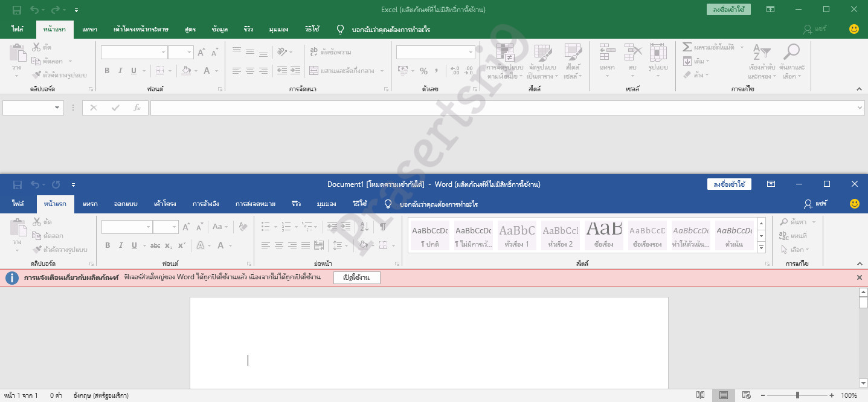Open the Data tab in Excel
The width and height of the screenshot is (868, 402).
point(220,29)
